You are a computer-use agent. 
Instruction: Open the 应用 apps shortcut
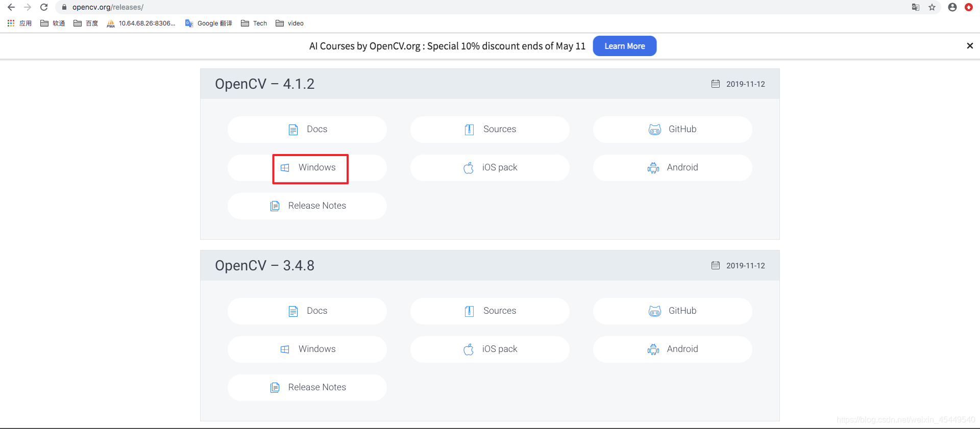(x=19, y=23)
